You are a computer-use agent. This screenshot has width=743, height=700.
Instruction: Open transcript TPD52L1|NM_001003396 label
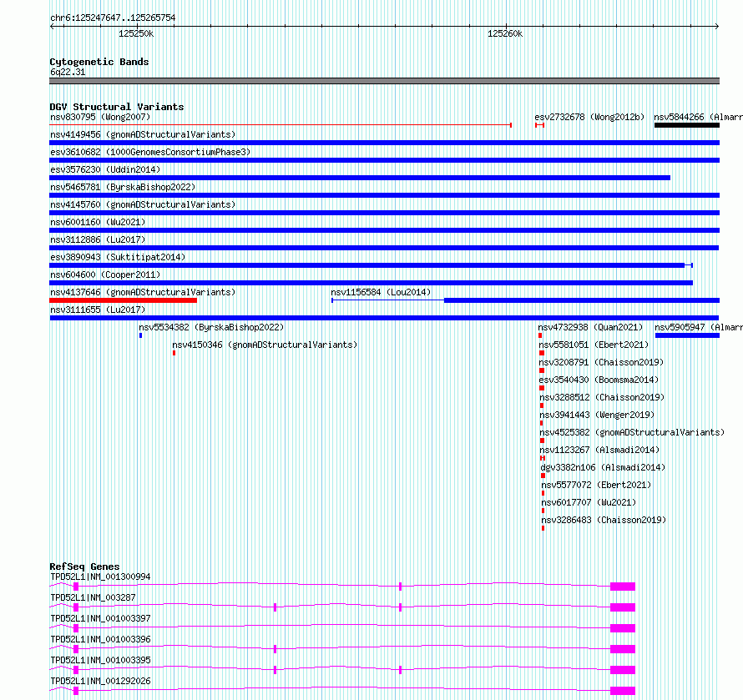tap(100, 639)
